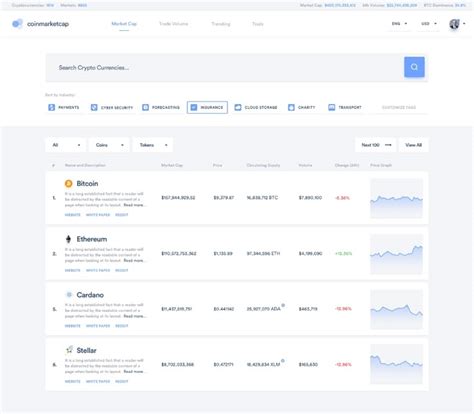Click the Ethereum coin icon
474x414 pixels.
tap(68, 239)
